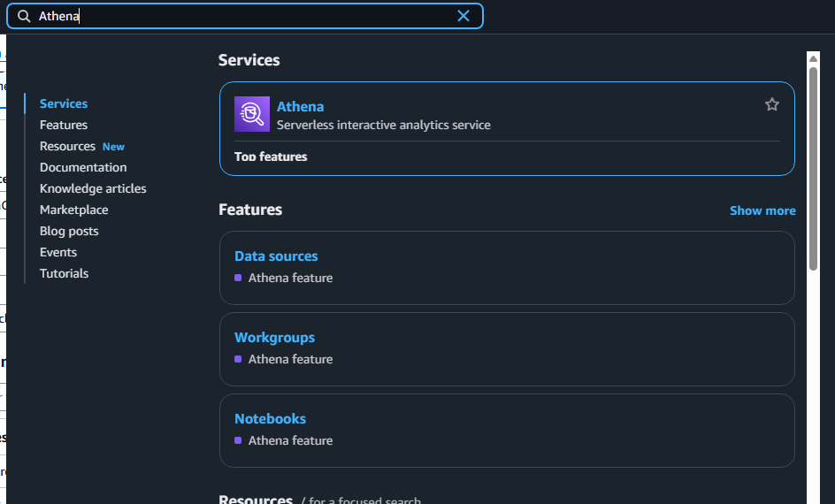Click the 'Top features' label
The height and width of the screenshot is (504, 835).
pyautogui.click(x=271, y=157)
